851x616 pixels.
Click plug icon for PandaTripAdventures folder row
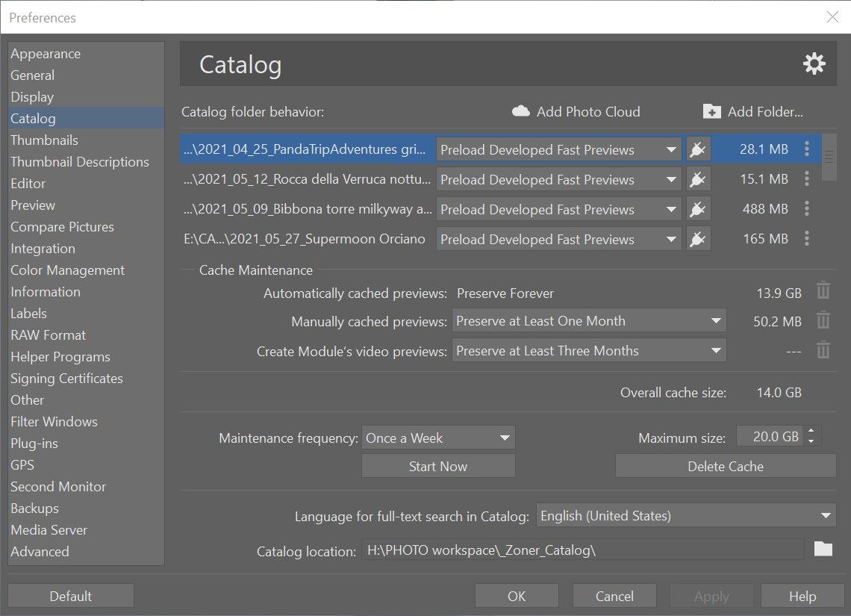tap(697, 150)
